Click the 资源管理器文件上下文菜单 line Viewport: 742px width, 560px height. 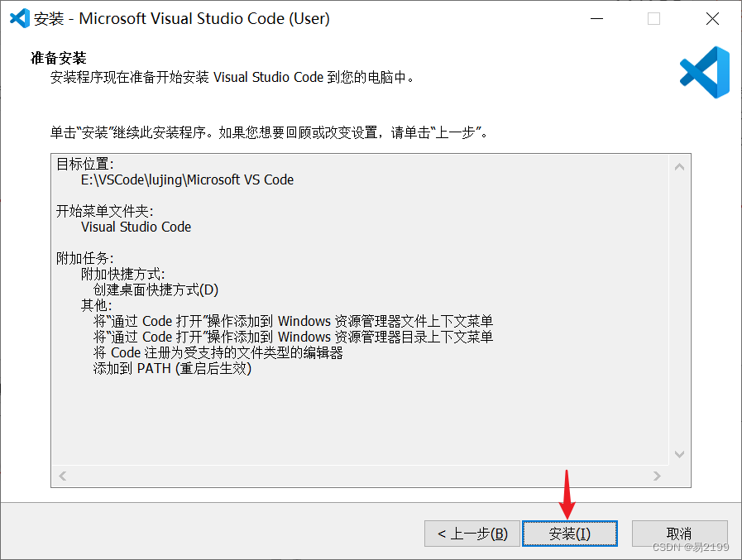click(x=293, y=322)
